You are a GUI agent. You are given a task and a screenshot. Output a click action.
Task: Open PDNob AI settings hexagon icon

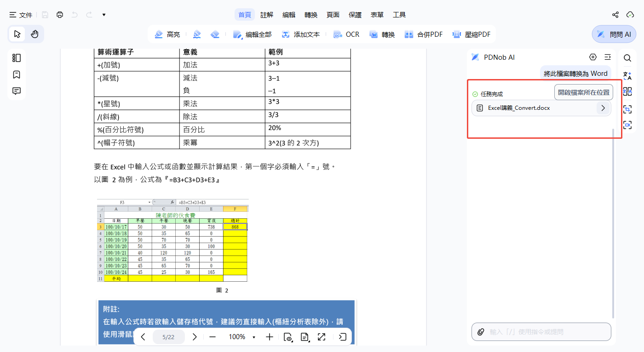point(593,57)
